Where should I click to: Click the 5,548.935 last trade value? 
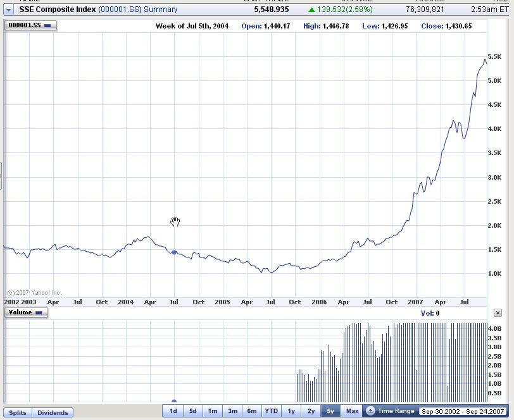coord(272,9)
